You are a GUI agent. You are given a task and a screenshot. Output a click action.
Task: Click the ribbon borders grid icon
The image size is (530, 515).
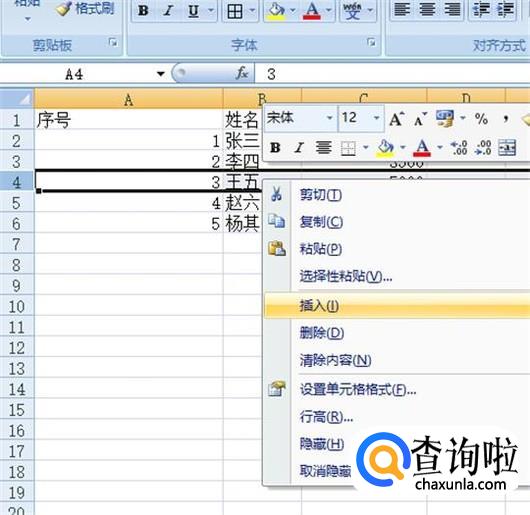235,12
